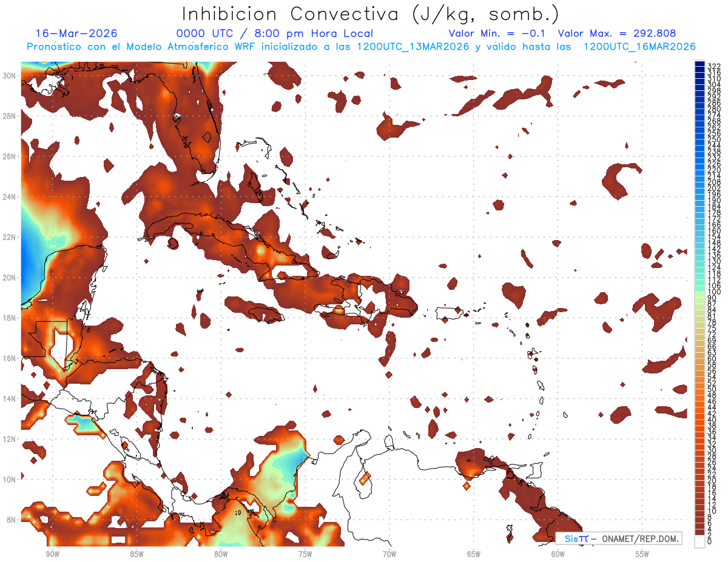Screen dimensions: 728x562
Task: Click the '70W' longitude label
Action: (x=389, y=554)
